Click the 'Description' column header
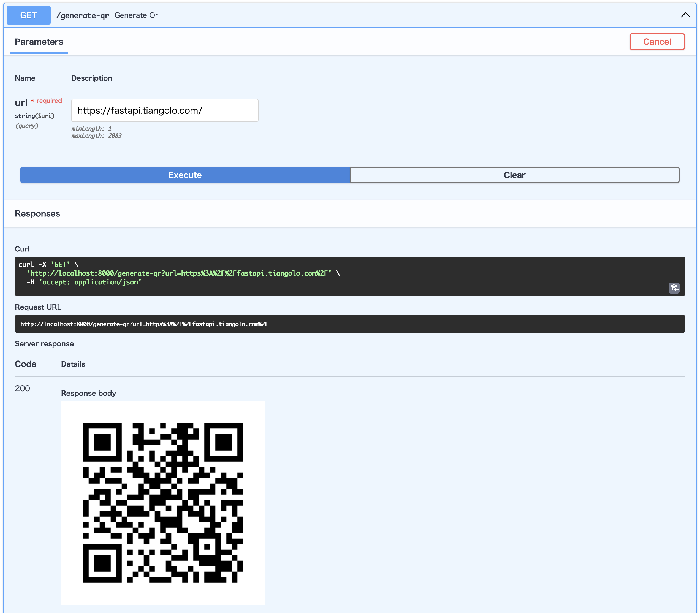The image size is (700, 613). point(92,78)
